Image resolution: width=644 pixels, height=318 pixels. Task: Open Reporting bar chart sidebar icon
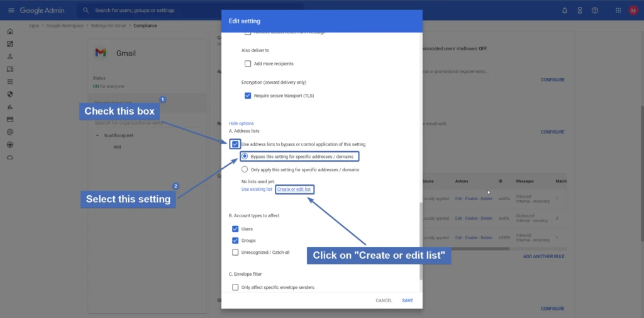tap(10, 107)
